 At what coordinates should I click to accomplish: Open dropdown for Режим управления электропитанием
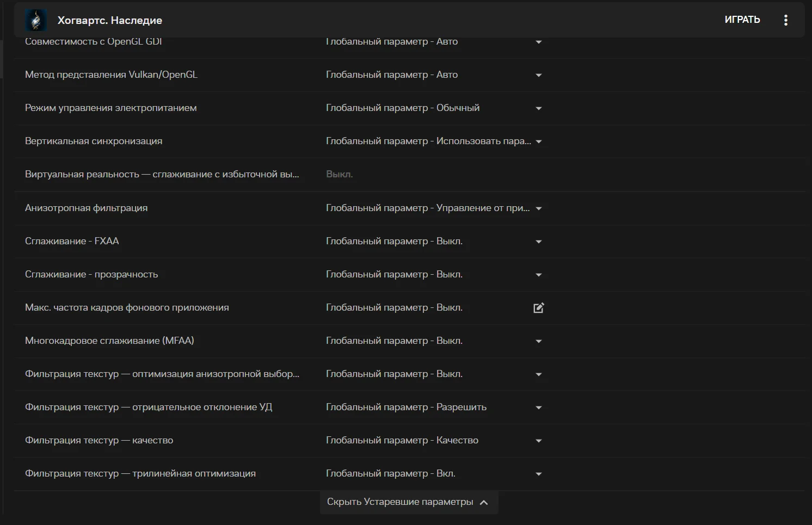pyautogui.click(x=538, y=108)
